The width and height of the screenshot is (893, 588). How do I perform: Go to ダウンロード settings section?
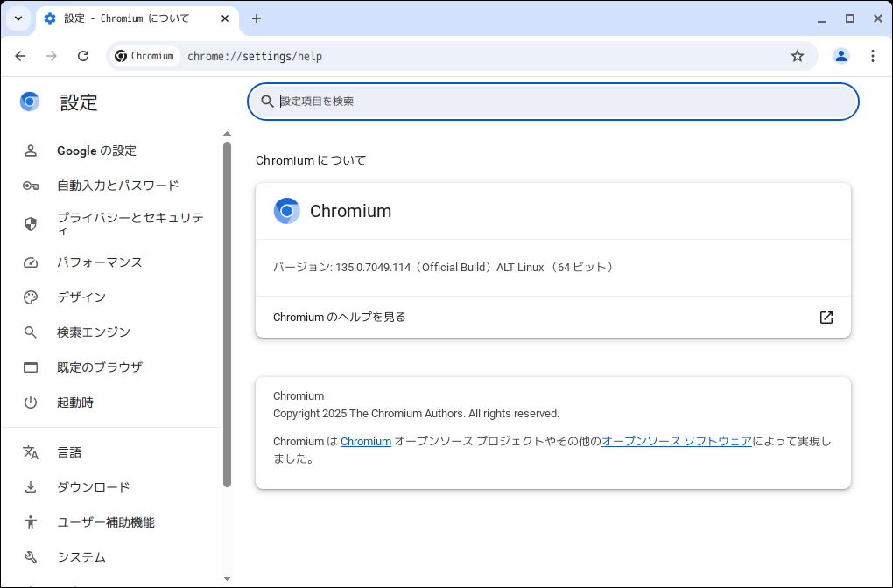point(94,487)
